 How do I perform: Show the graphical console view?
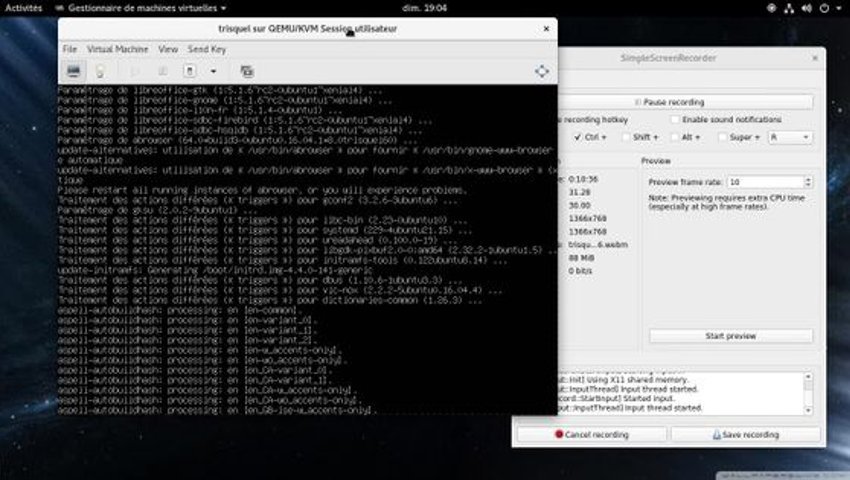coord(74,71)
